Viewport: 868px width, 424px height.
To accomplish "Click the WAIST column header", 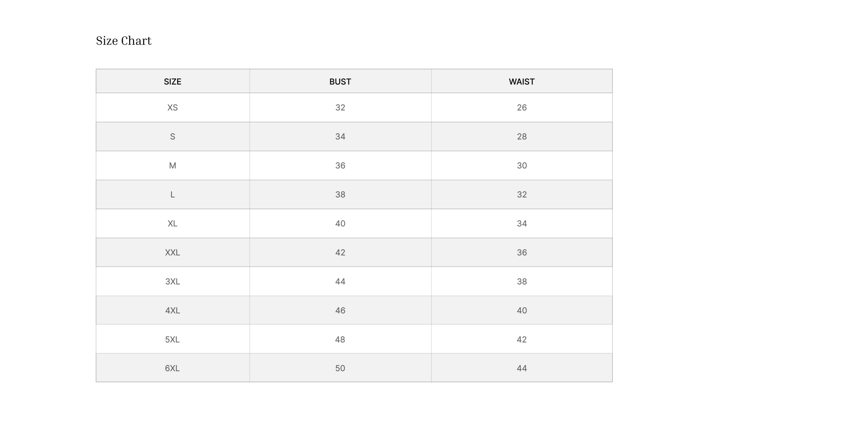I will [x=521, y=81].
